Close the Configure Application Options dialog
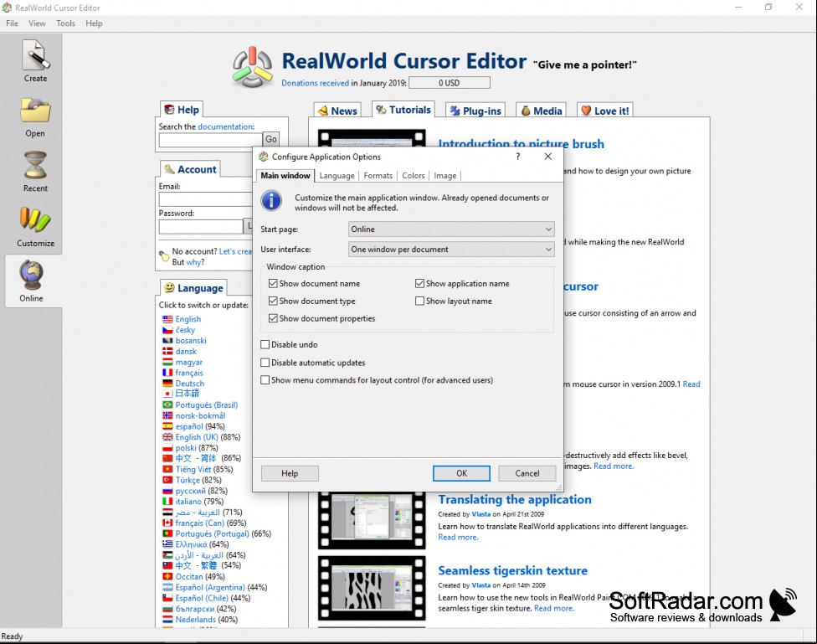 [548, 157]
